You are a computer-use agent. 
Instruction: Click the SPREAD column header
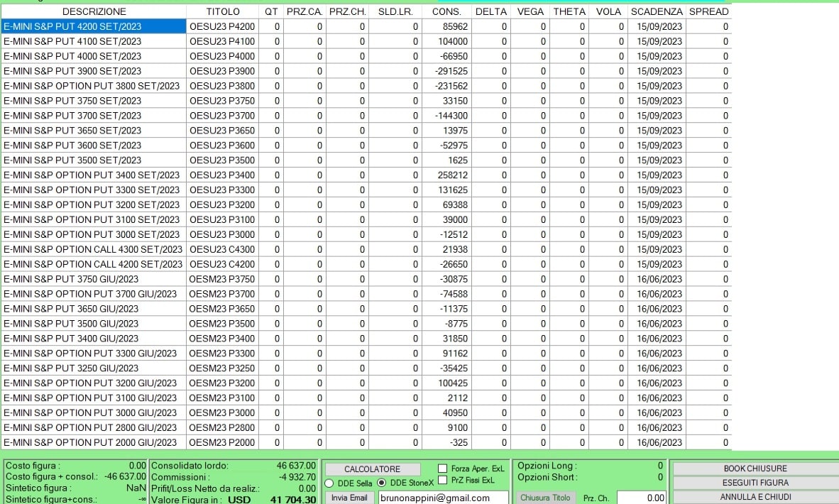click(708, 11)
